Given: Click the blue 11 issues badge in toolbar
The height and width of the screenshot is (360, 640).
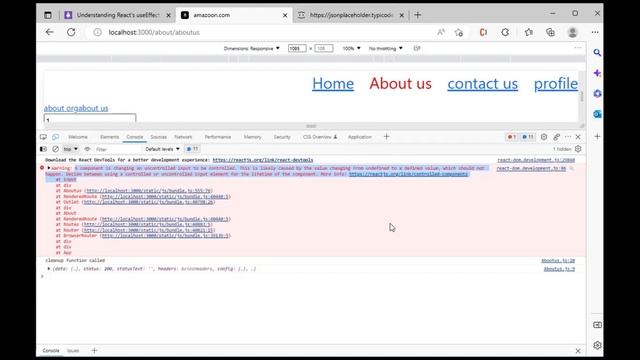Looking at the screenshot, I should tap(528, 137).
